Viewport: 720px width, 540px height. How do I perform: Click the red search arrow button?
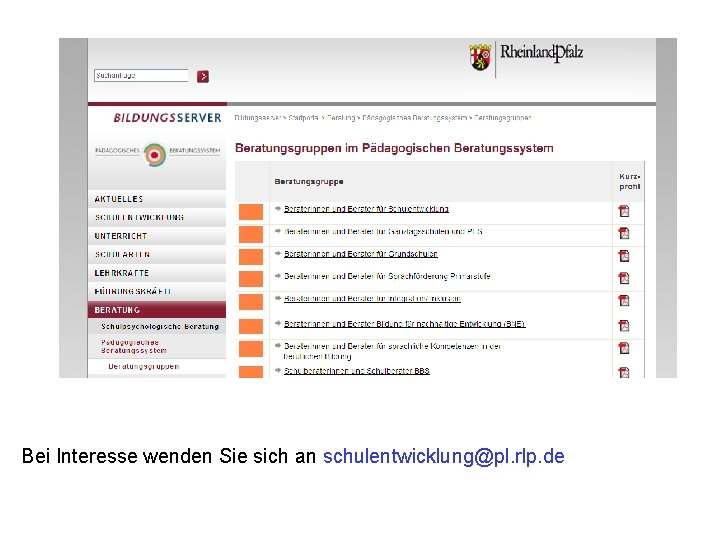click(x=202, y=76)
